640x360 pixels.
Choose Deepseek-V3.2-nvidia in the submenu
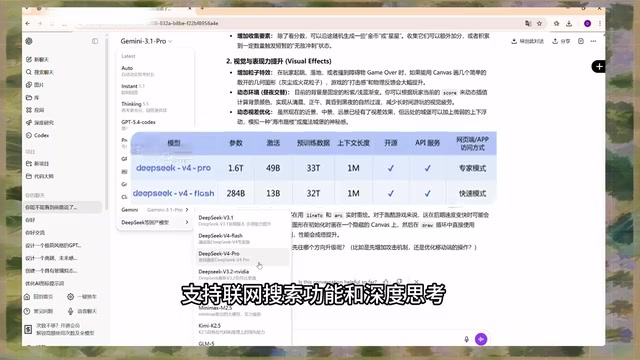(x=242, y=274)
